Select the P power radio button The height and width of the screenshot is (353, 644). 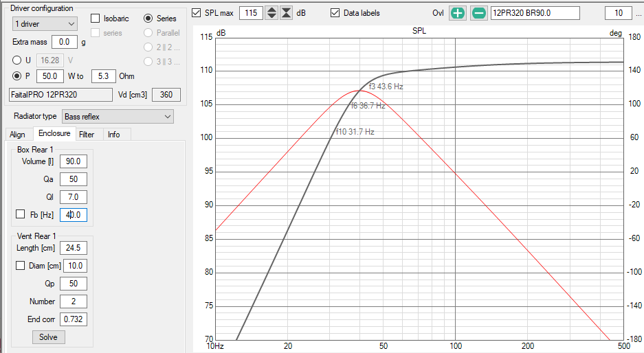point(17,76)
